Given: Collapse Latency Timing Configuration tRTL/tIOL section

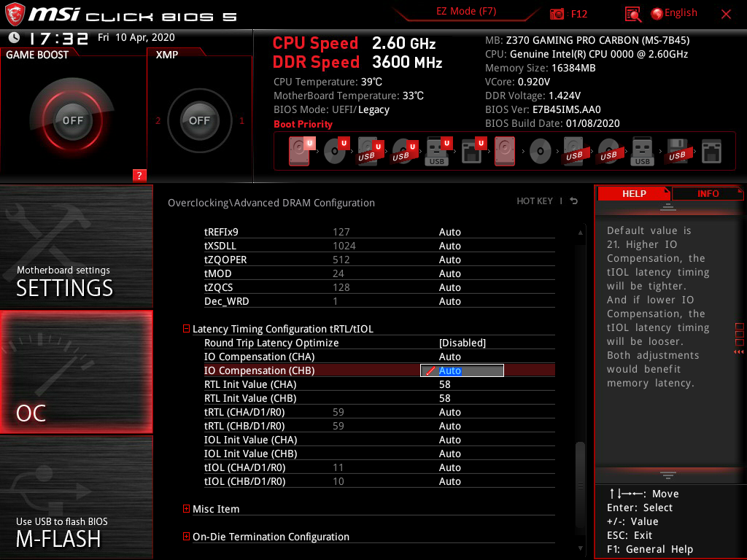Looking at the screenshot, I should tap(186, 329).
